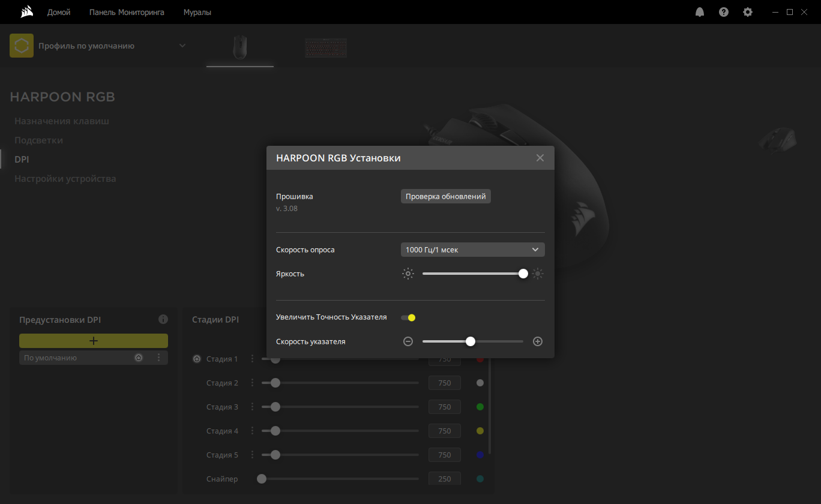Click the Стадия 4 DPI slider
Image resolution: width=821 pixels, height=504 pixels.
tap(340, 431)
